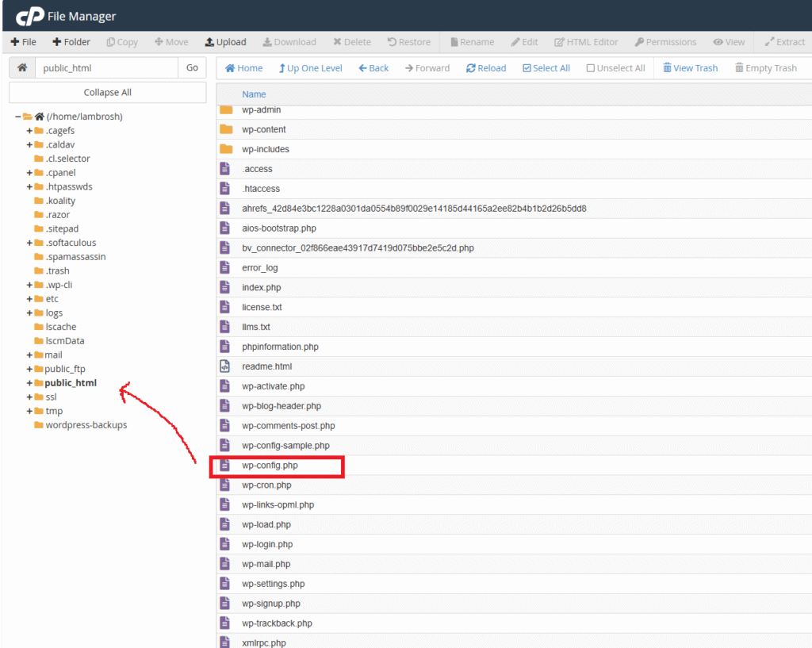
Task: Click the public_html path input field
Action: 106,68
